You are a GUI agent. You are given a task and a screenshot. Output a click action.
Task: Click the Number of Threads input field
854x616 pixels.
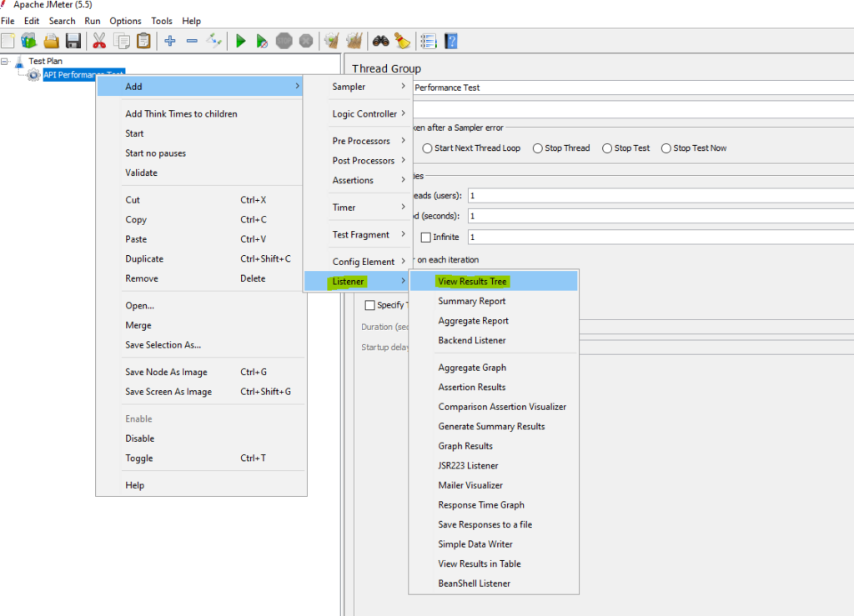tap(659, 195)
